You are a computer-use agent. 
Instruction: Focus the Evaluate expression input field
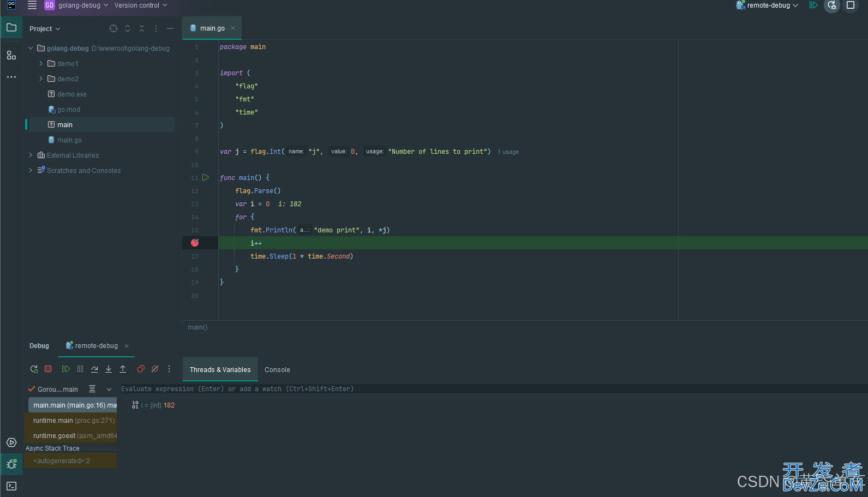tap(494, 389)
